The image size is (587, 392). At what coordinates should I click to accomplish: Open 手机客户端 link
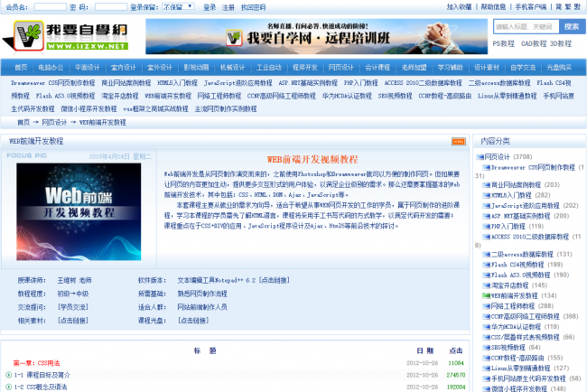(x=531, y=6)
